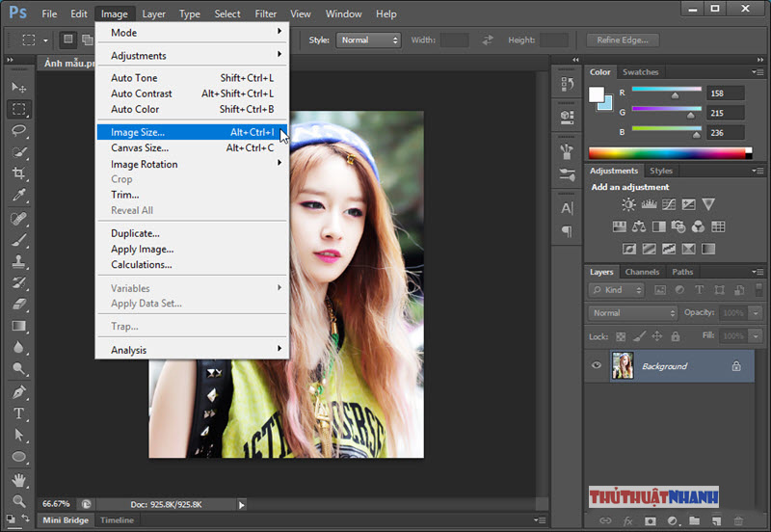Select the Eyedropper tool
771x532 pixels.
click(19, 197)
